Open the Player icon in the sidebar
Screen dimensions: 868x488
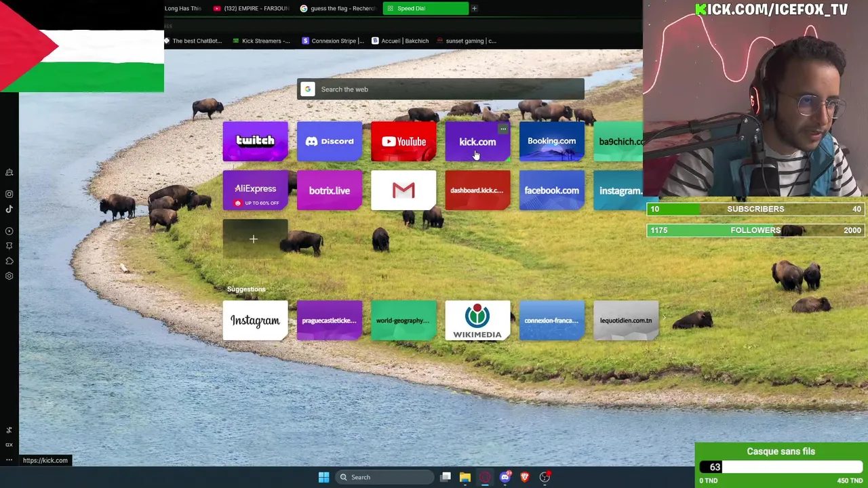[9, 231]
